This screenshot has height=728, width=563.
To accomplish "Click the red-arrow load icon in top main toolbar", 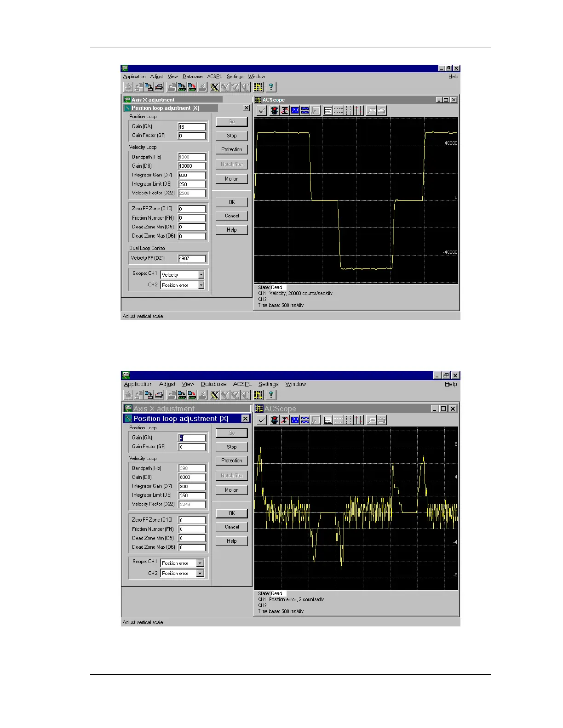I will [192, 87].
